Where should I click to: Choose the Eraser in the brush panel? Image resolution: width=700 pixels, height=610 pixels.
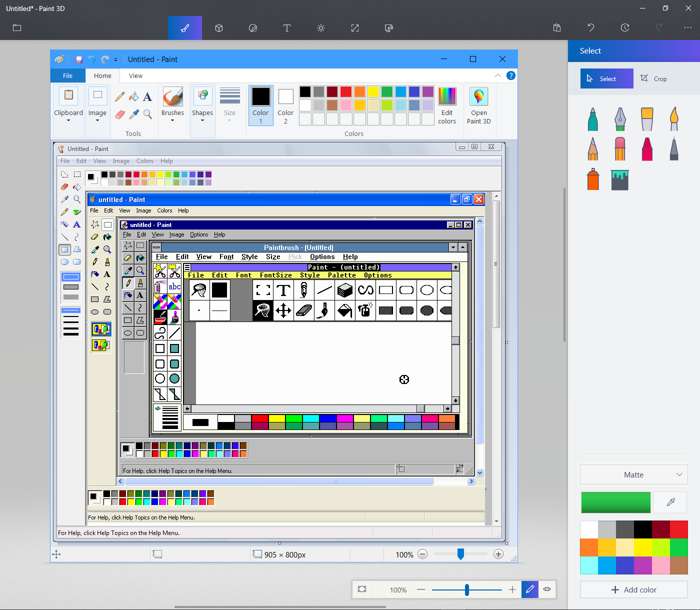(620, 148)
